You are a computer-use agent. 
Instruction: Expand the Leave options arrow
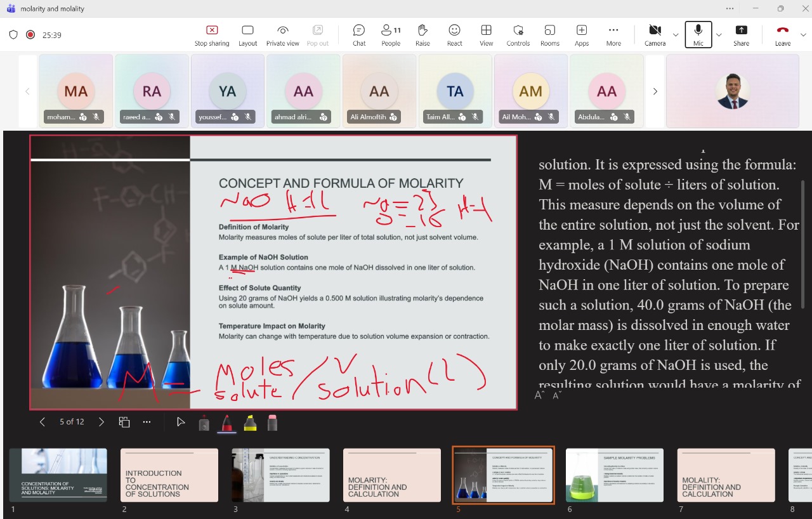click(x=803, y=35)
